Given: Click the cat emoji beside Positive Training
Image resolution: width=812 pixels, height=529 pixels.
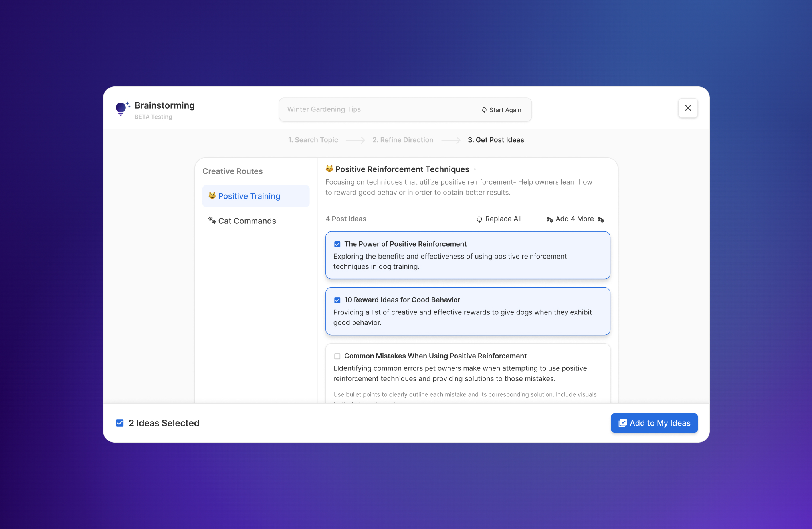Looking at the screenshot, I should 212,195.
